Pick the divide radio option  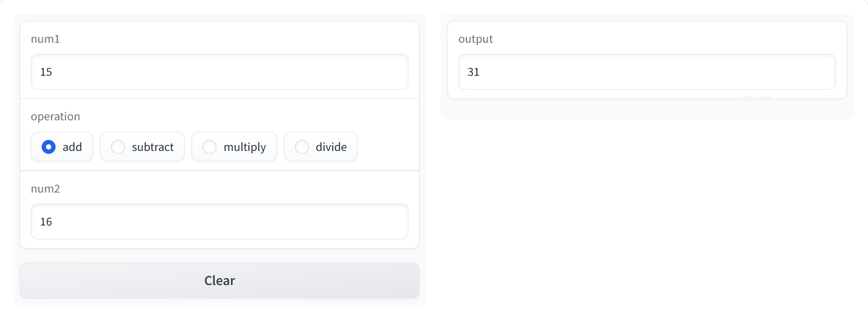(x=321, y=147)
